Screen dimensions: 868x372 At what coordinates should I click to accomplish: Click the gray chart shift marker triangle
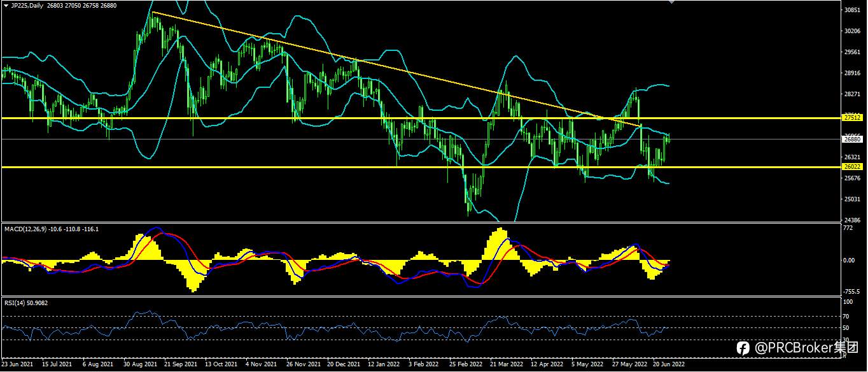pyautogui.click(x=671, y=3)
